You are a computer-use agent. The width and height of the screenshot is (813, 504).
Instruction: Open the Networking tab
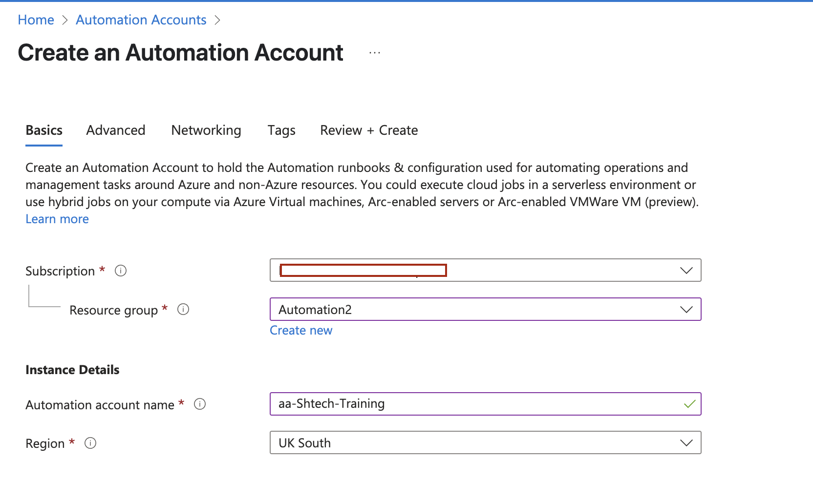pyautogui.click(x=206, y=130)
